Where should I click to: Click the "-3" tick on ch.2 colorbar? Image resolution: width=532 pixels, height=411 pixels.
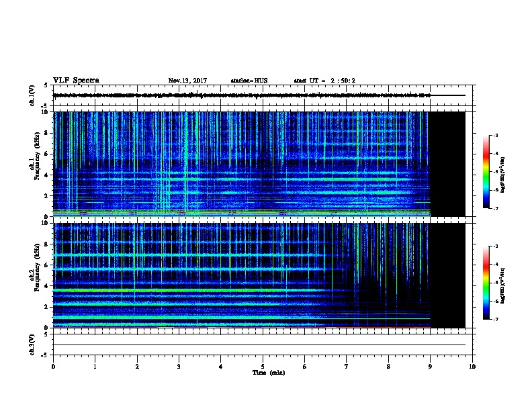point(495,246)
